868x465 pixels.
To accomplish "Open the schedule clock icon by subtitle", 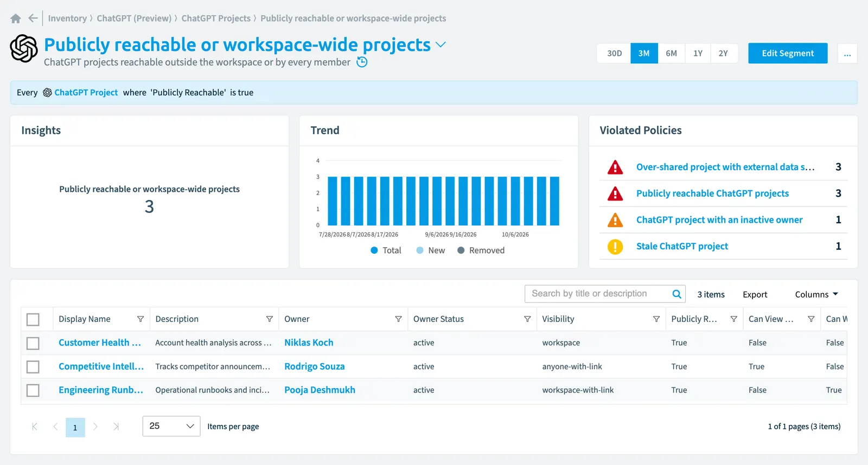I will (362, 62).
